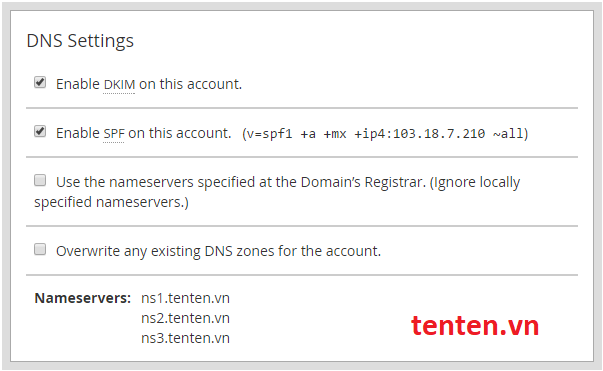Click the bold Nameservers label
This screenshot has height=371, width=603.
(83, 298)
